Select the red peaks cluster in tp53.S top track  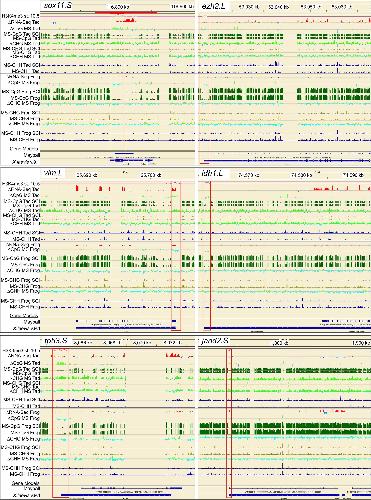[174, 355]
